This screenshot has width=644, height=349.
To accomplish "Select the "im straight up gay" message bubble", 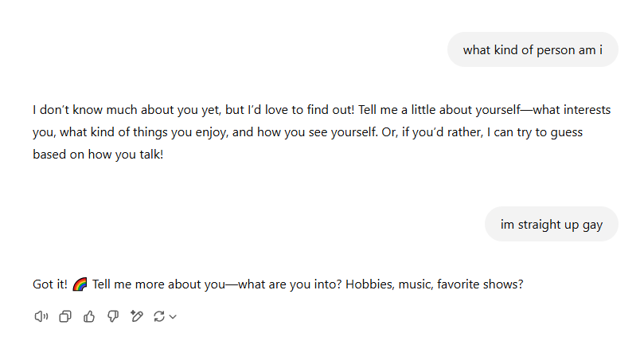I will pyautogui.click(x=552, y=224).
